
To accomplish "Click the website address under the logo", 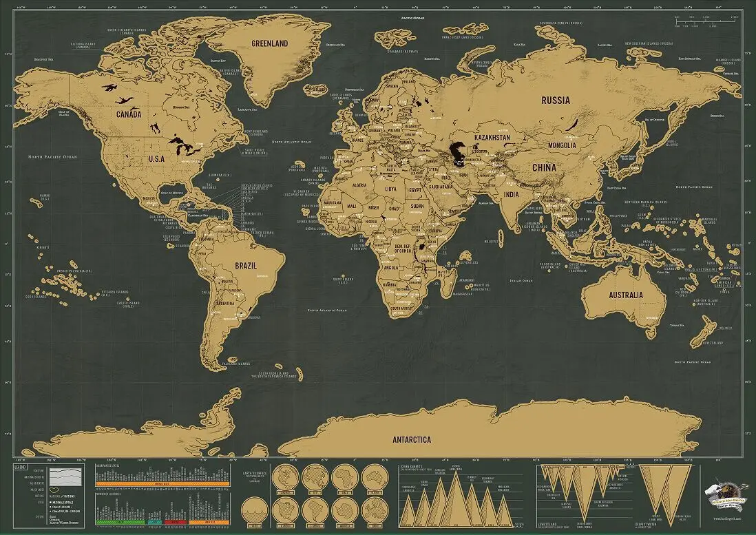I will (728, 518).
